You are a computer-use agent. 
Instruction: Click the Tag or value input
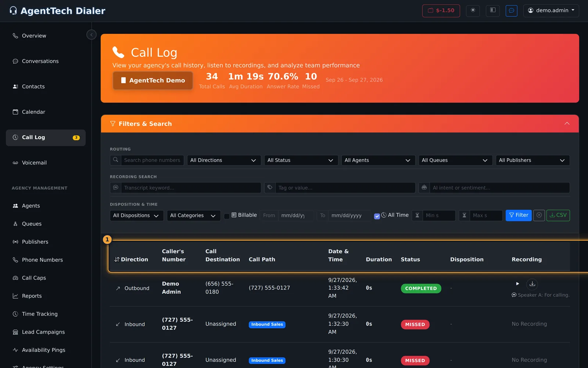345,188
